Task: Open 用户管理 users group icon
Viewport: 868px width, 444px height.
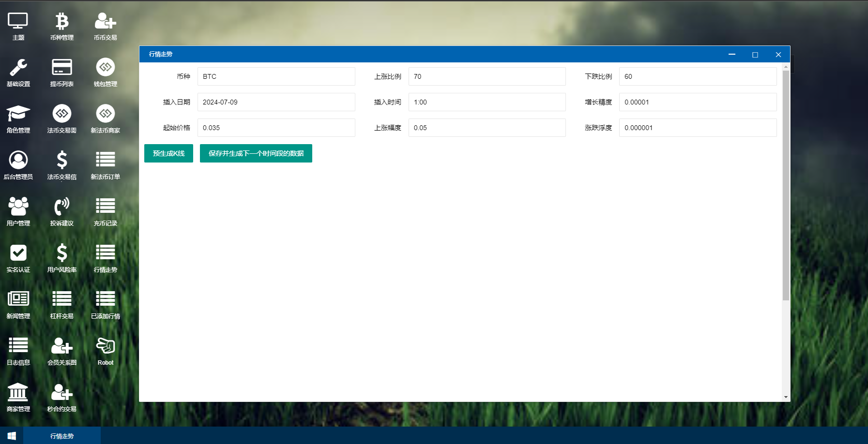Action: (x=18, y=207)
